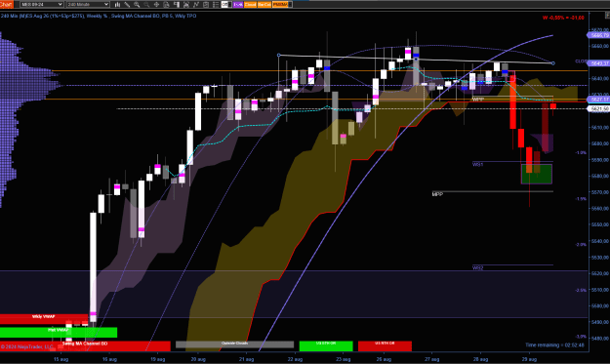Click the gray Outside Clouds button
Screen dimensions: 610x364
(x=234, y=344)
